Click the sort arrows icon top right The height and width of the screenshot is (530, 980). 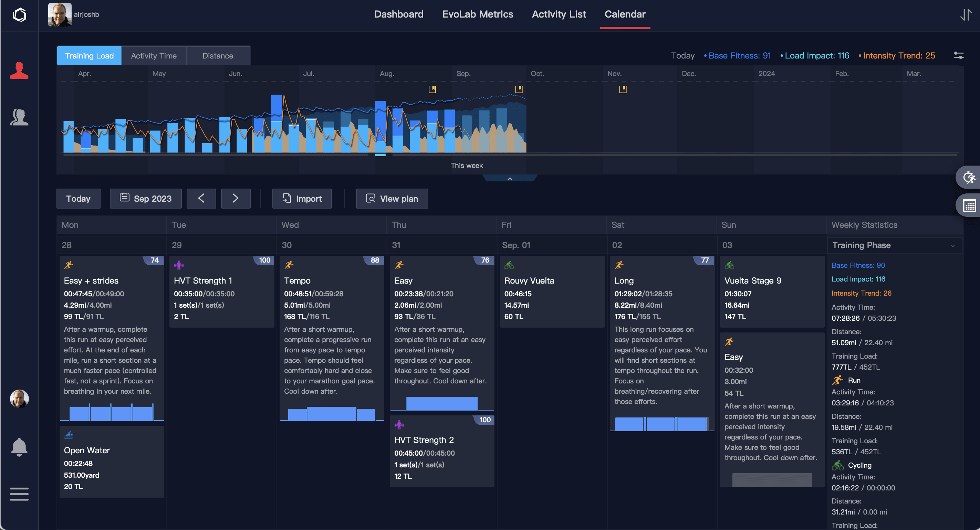966,15
